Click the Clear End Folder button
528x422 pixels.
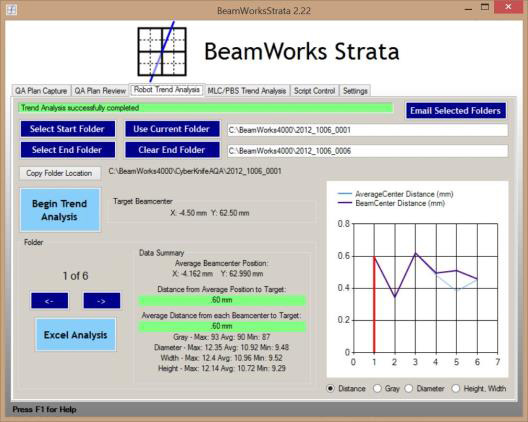pos(172,150)
